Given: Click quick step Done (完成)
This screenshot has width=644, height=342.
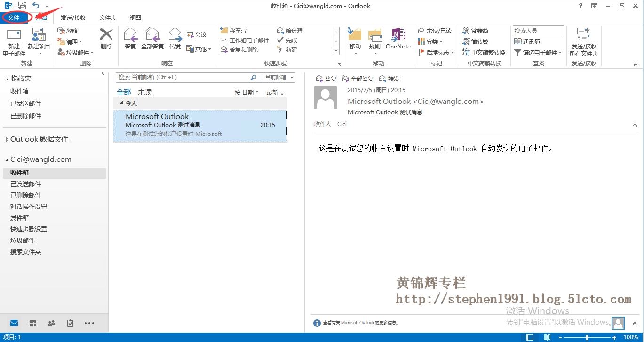Looking at the screenshot, I should coord(287,40).
